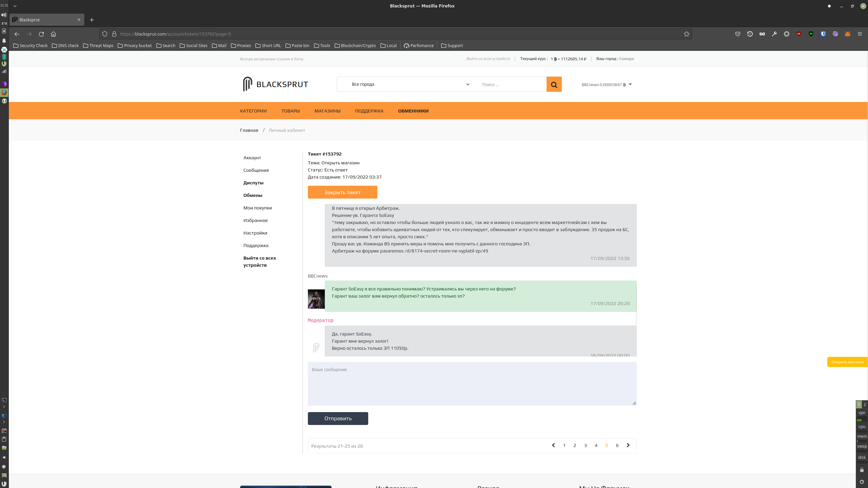Click the Отправить send button
This screenshot has width=868, height=488.
[x=338, y=419]
